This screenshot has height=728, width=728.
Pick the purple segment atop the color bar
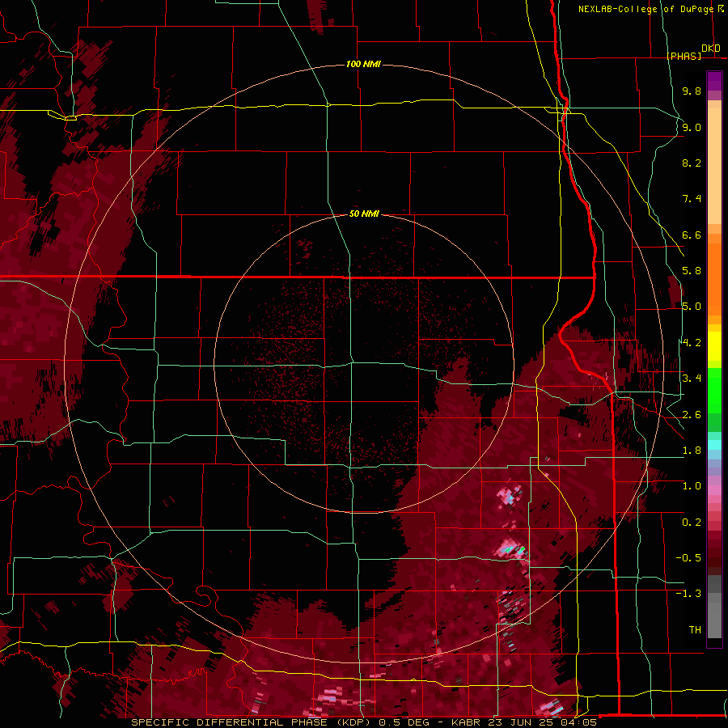coord(714,81)
